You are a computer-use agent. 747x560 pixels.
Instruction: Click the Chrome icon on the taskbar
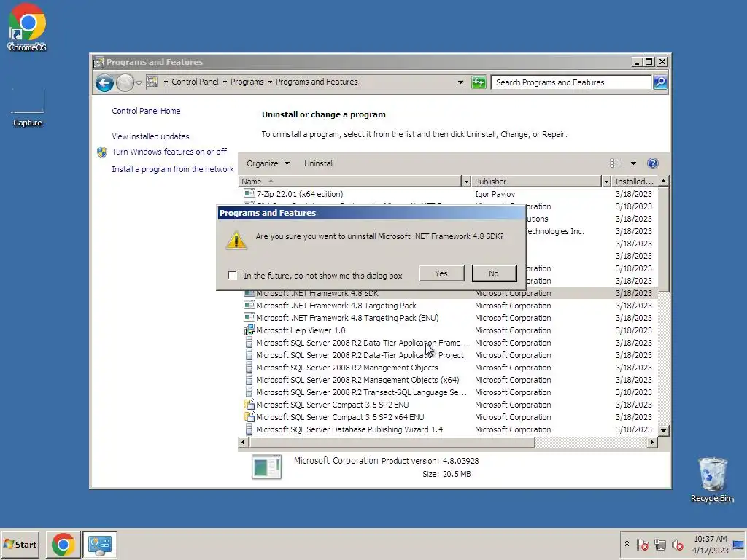click(x=63, y=544)
